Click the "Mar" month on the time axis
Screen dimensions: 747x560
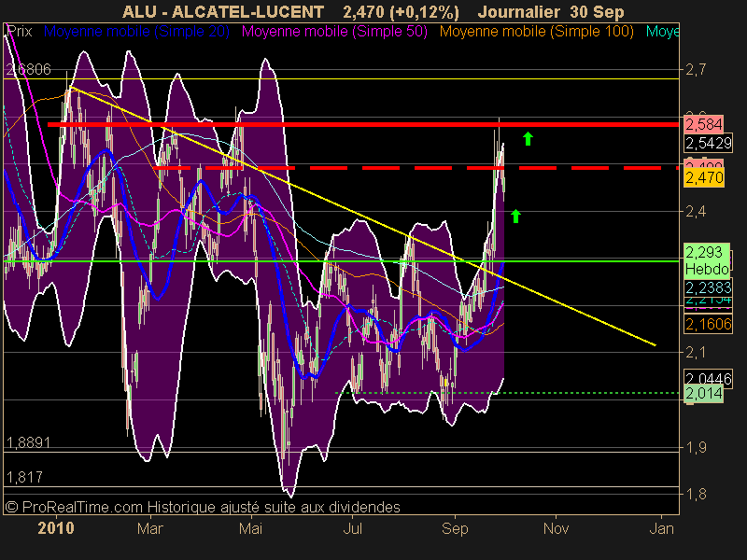point(150,528)
